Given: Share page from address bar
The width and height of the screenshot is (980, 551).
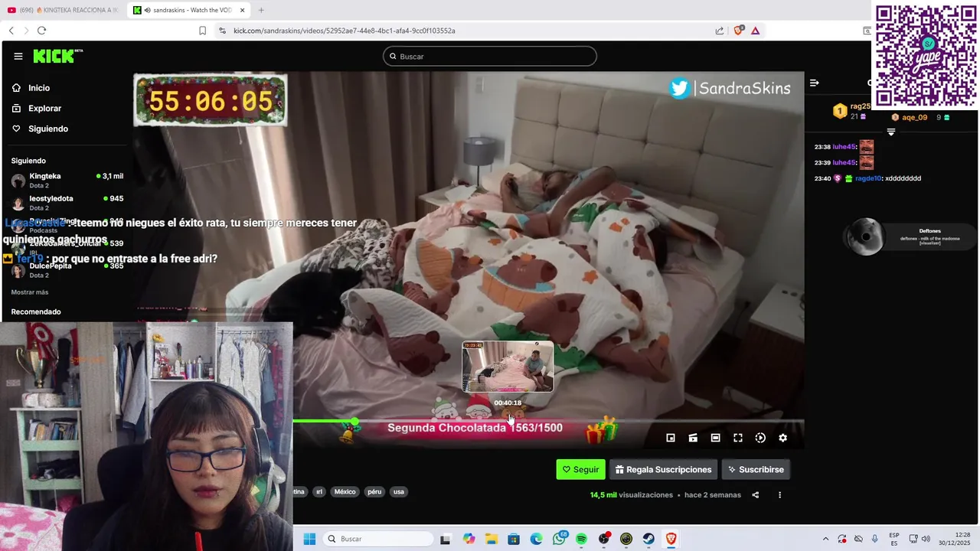Looking at the screenshot, I should tap(720, 31).
